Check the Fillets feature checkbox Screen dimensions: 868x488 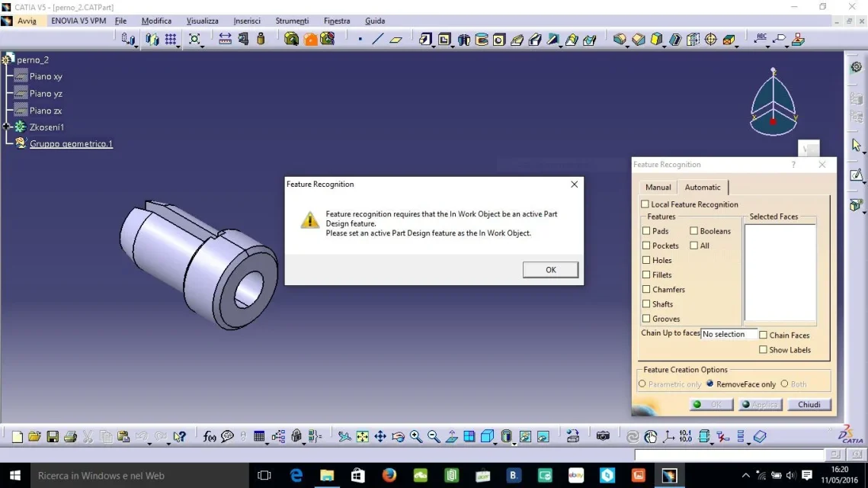(x=646, y=274)
